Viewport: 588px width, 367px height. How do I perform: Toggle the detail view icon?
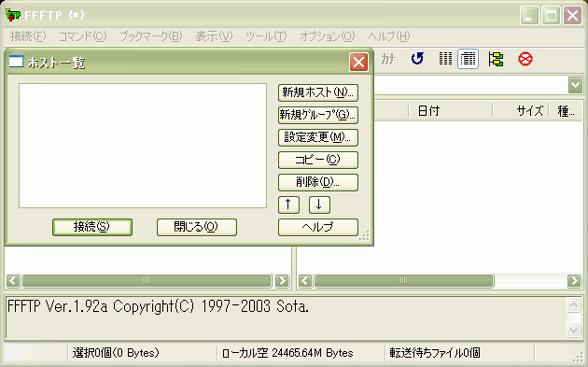468,59
